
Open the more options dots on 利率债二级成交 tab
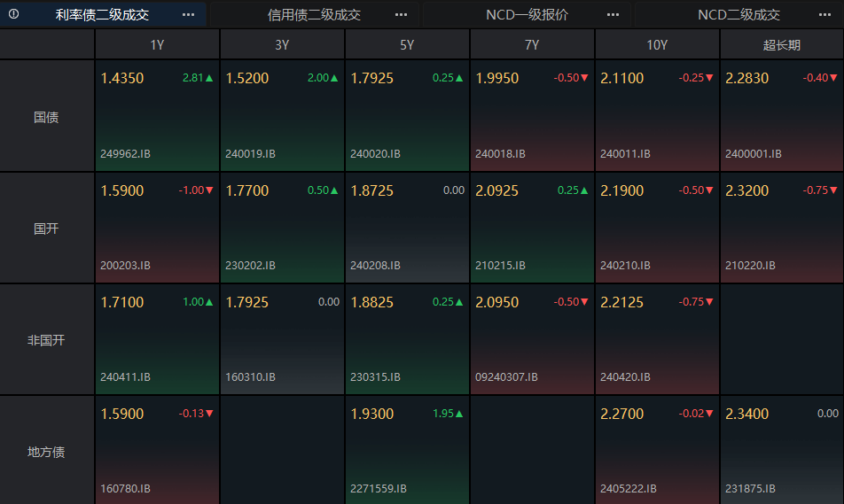pyautogui.click(x=188, y=14)
